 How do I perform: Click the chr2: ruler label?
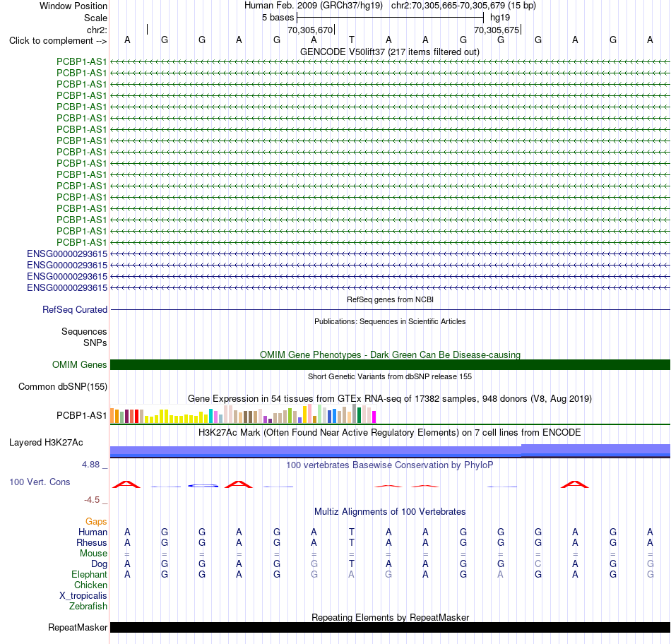click(x=97, y=30)
